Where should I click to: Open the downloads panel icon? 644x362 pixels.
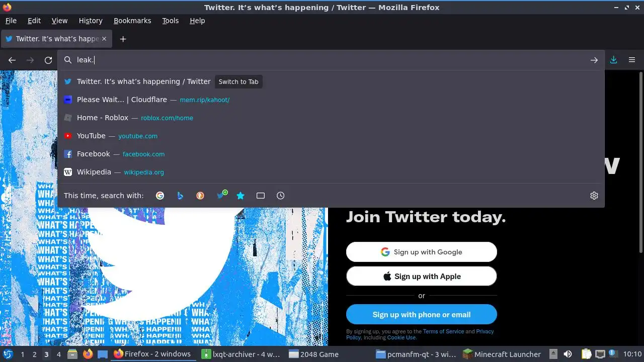pyautogui.click(x=613, y=60)
